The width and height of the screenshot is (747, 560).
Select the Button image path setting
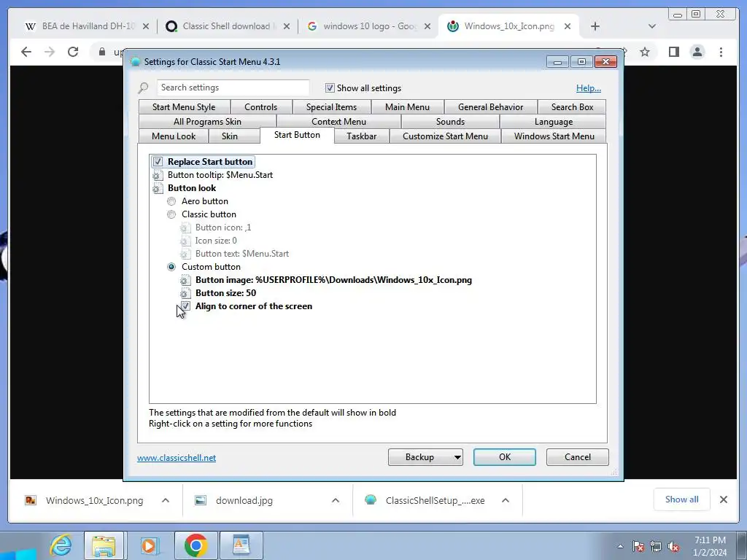click(x=333, y=280)
